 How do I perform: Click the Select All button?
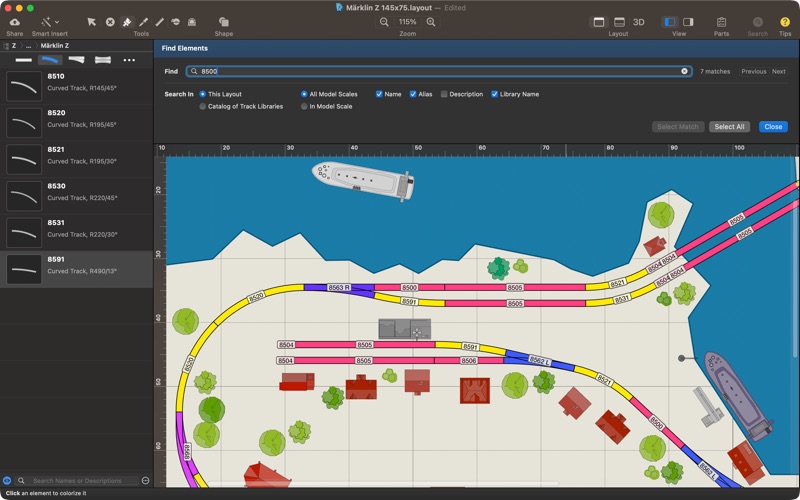tap(729, 127)
